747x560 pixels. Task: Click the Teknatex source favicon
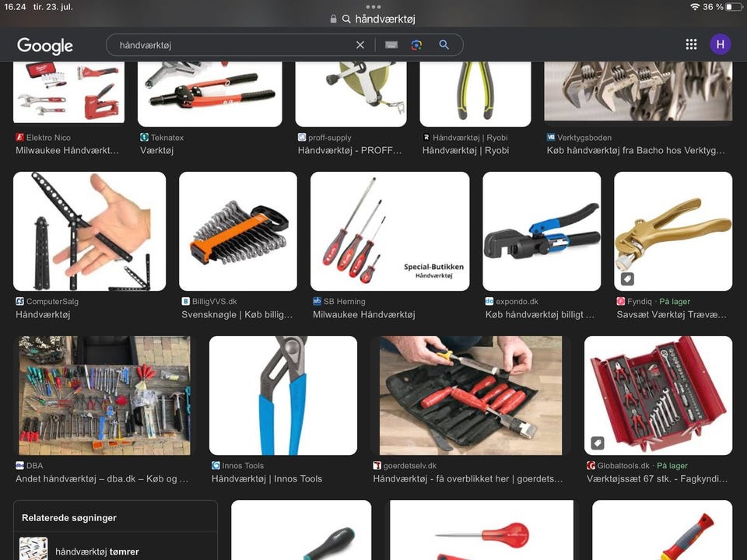145,137
